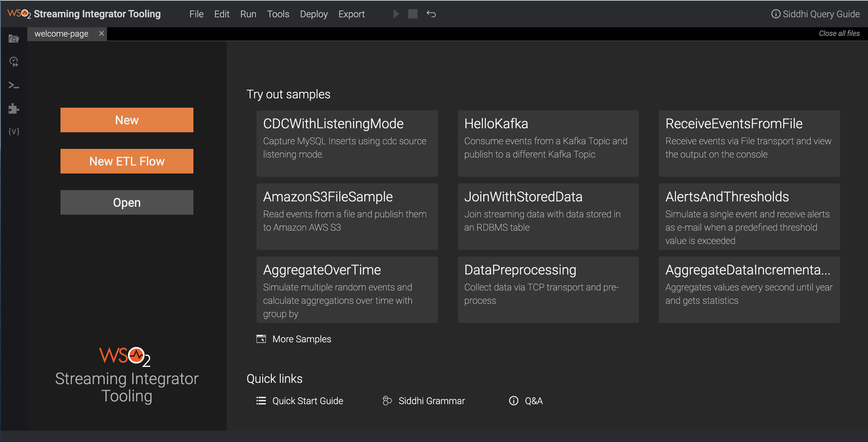Screen dimensions: 868x442
Task: Click the Quick Start Guide list icon
Action: click(261, 400)
